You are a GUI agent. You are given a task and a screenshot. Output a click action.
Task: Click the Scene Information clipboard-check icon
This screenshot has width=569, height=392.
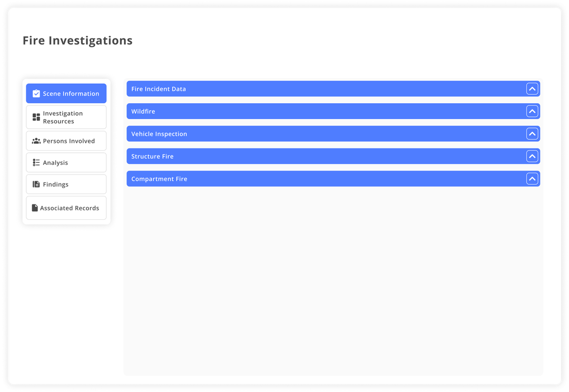[x=36, y=93]
